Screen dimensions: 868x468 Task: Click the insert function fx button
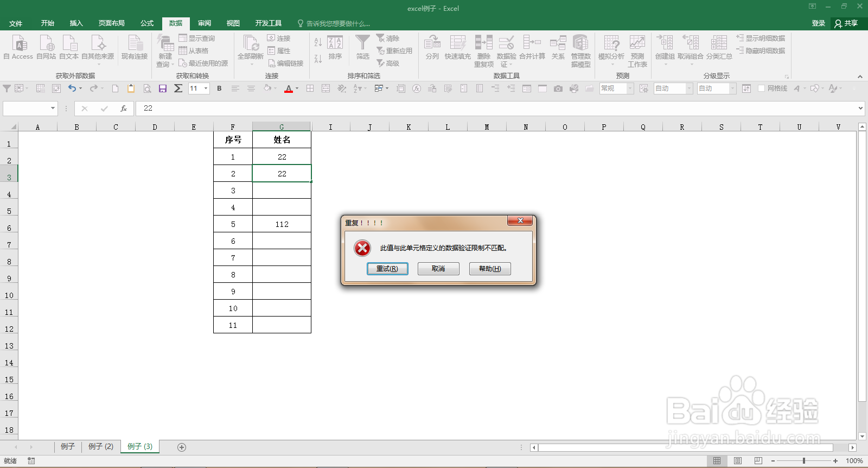click(x=124, y=109)
